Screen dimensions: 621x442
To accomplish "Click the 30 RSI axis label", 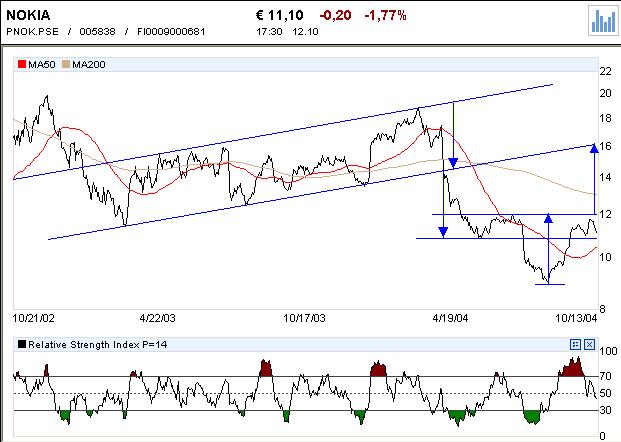I will pos(606,410).
